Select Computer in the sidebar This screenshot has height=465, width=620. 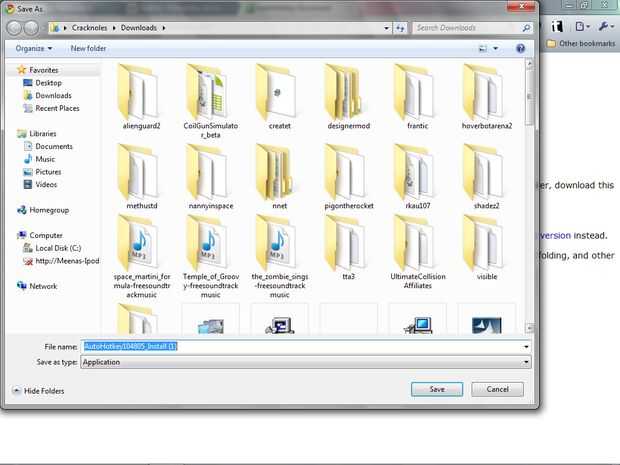pos(40,235)
